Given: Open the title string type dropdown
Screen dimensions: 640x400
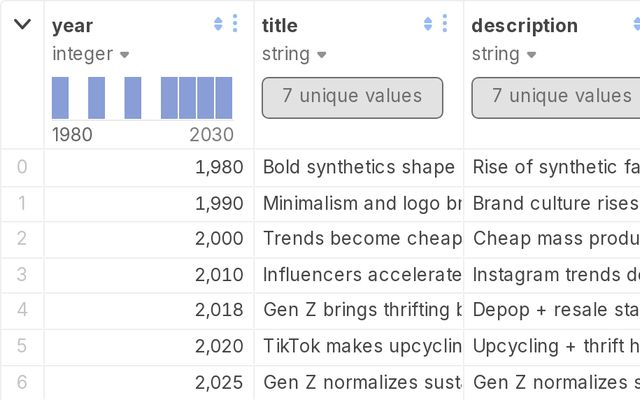Looking at the screenshot, I should [x=321, y=55].
